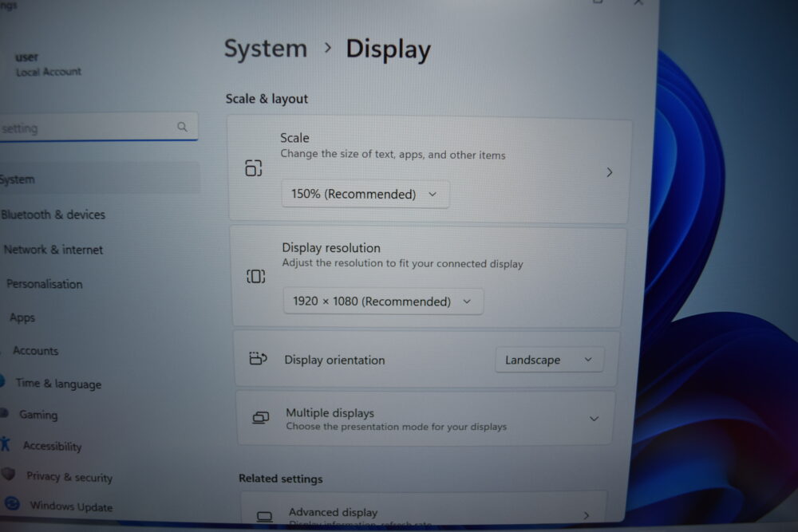Click the search magnifier icon in the sidebar
This screenshot has width=798, height=532.
click(x=182, y=127)
